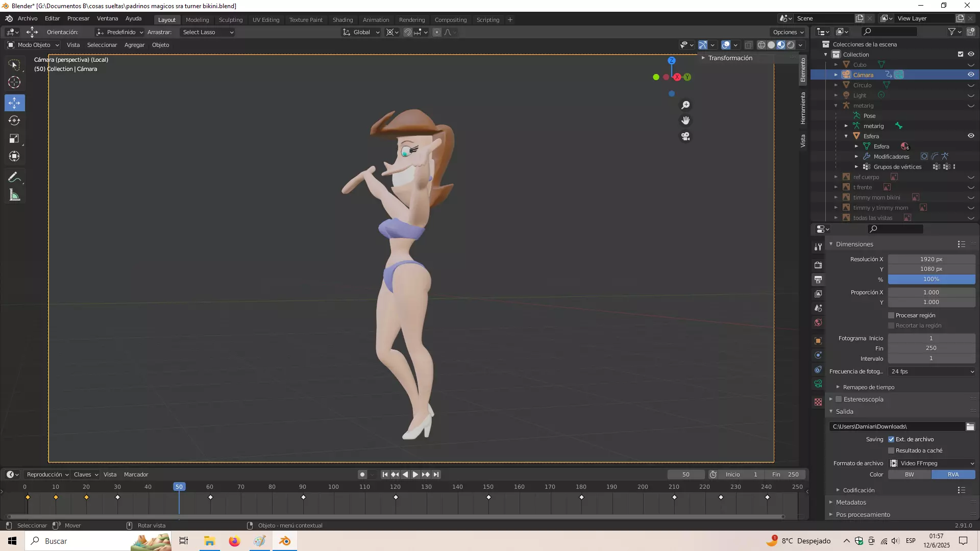
Task: Open the Agregar menu in viewport
Action: (x=134, y=45)
